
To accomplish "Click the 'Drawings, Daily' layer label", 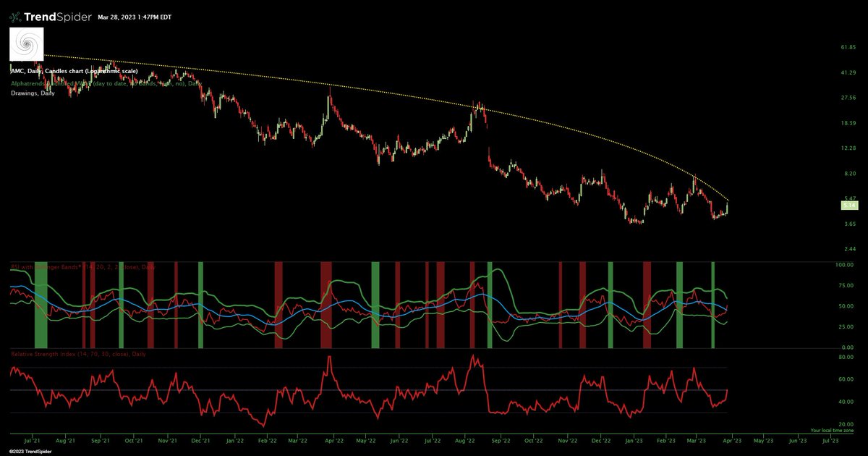I will pyautogui.click(x=33, y=92).
